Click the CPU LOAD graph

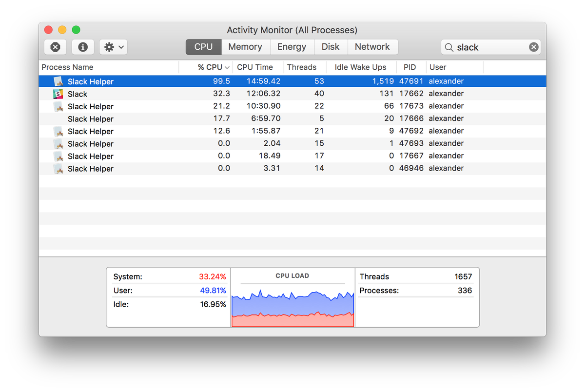click(292, 307)
